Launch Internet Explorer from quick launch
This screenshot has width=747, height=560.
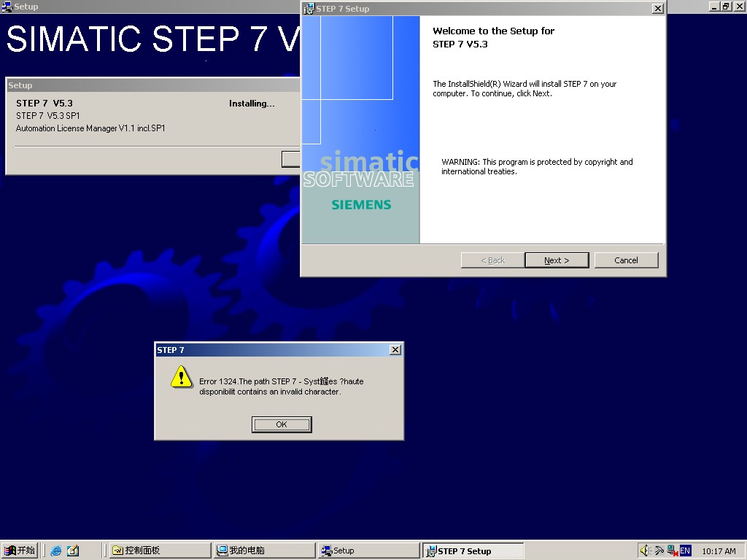pos(55,551)
